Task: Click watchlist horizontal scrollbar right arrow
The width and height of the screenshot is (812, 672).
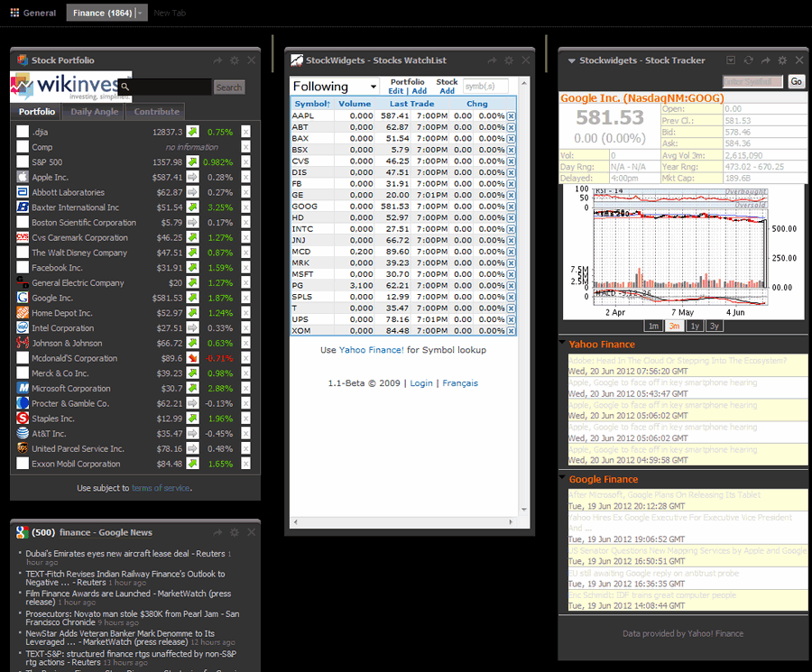Action: click(511, 522)
